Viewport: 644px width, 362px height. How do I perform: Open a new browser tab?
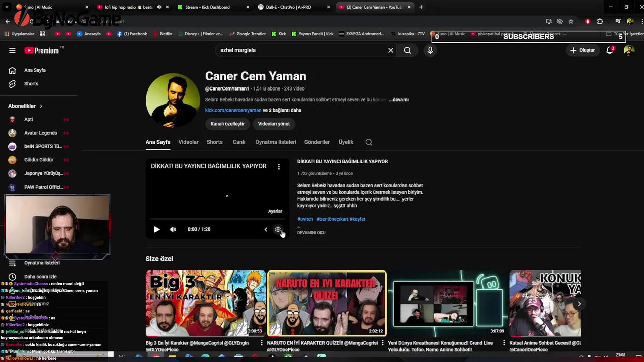click(x=421, y=7)
